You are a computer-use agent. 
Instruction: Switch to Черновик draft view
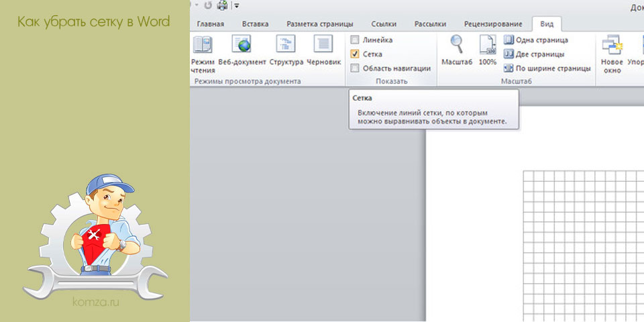tap(323, 50)
